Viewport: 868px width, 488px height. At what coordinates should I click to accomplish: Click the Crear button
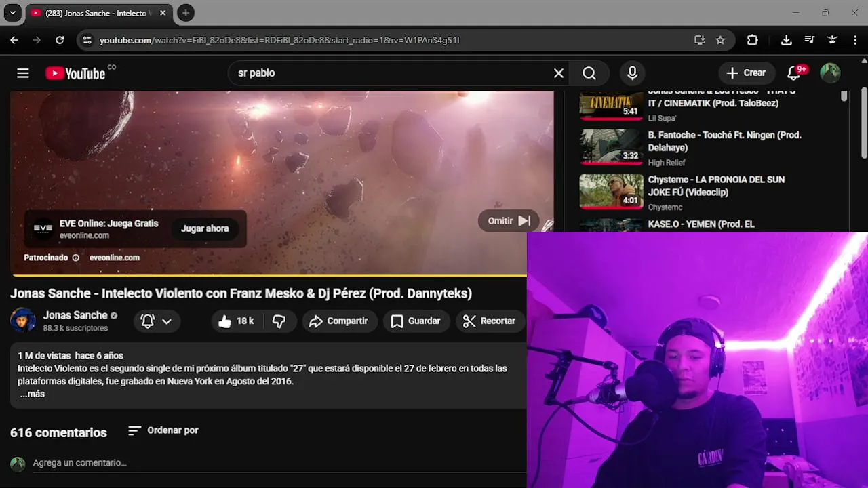[x=746, y=73]
